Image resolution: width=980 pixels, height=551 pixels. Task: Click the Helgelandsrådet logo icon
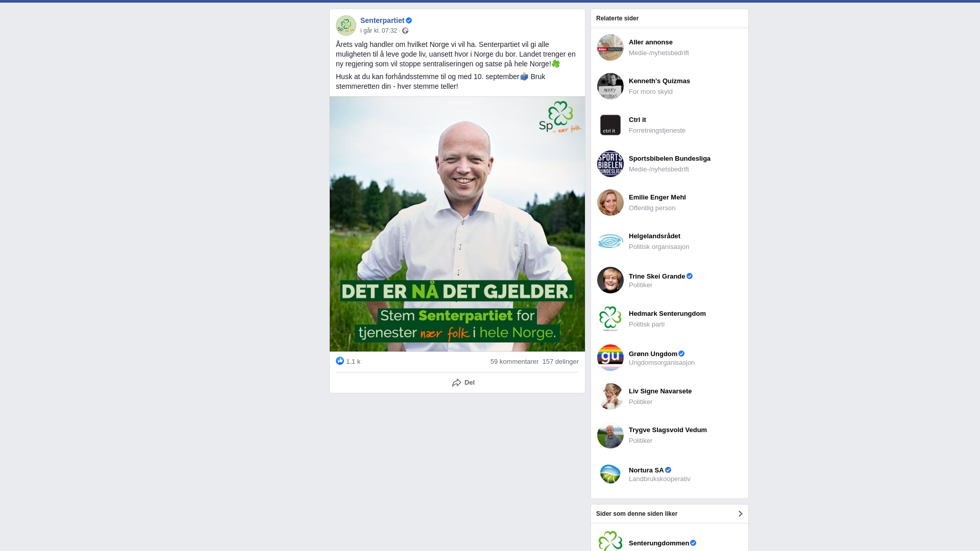point(610,241)
